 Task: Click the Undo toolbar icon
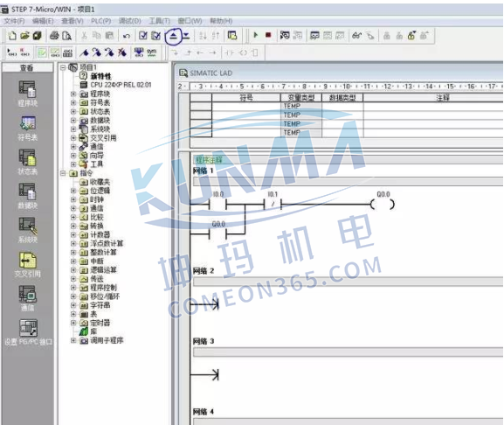[127, 36]
